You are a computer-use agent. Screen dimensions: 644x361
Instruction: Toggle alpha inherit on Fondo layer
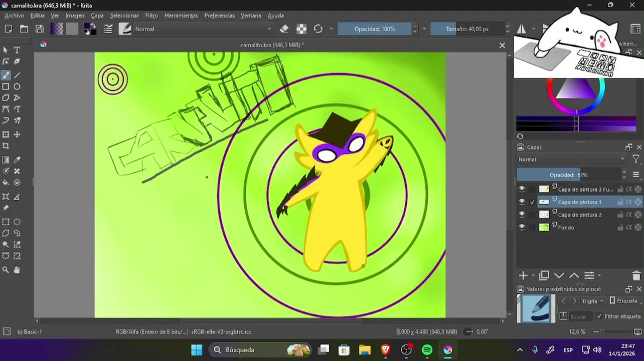[629, 228]
